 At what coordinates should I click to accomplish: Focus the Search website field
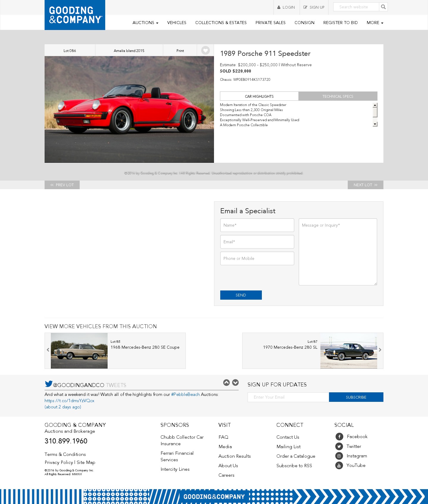(x=356, y=7)
